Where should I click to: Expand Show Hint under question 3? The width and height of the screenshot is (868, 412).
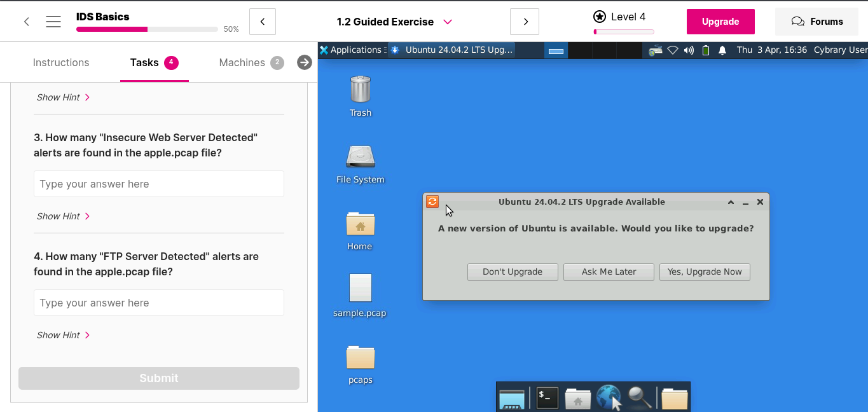pyautogui.click(x=63, y=216)
